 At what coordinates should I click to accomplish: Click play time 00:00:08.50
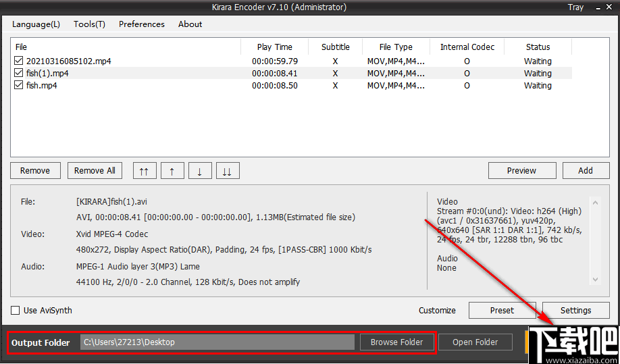point(275,85)
